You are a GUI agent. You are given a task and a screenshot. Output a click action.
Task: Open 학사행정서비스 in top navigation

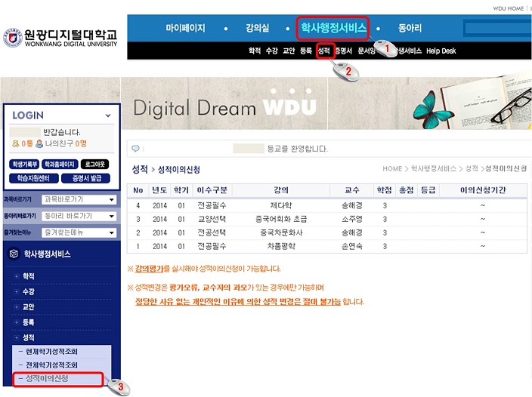(x=333, y=29)
